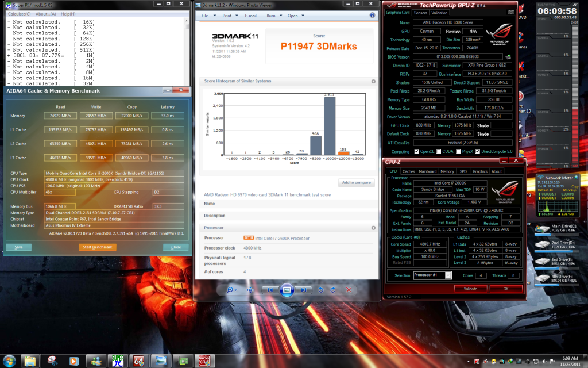Screen dimensions: 588x368
Task: Open the Caches tab in CPU-Z
Action: click(x=408, y=171)
